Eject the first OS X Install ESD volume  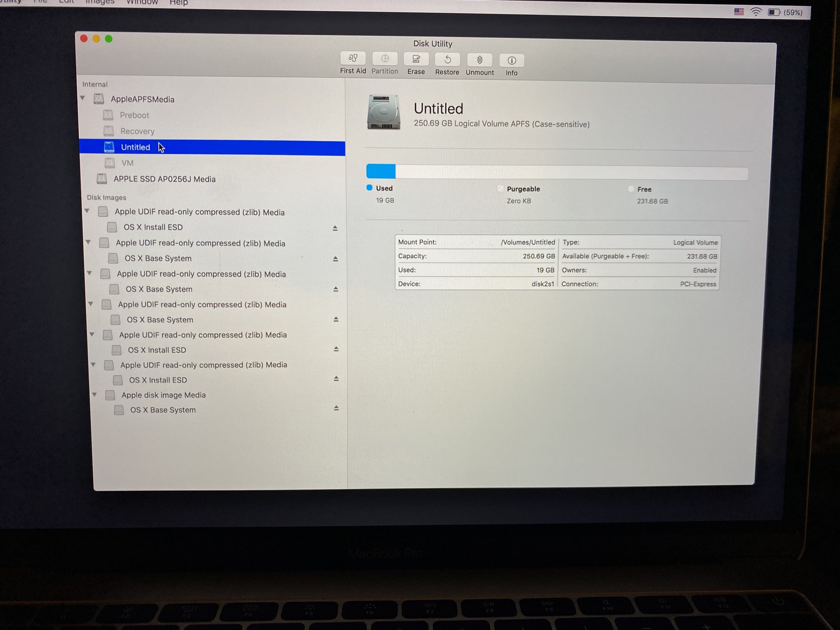(335, 228)
